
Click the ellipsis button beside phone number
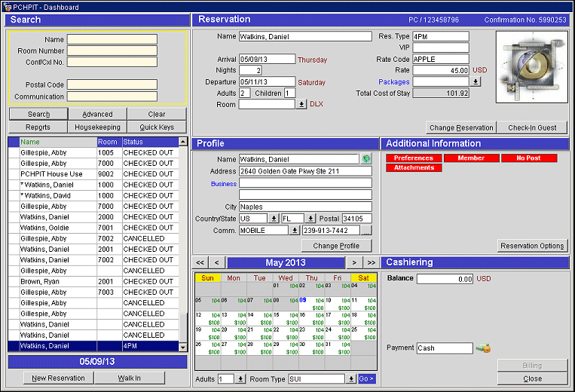pos(366,231)
